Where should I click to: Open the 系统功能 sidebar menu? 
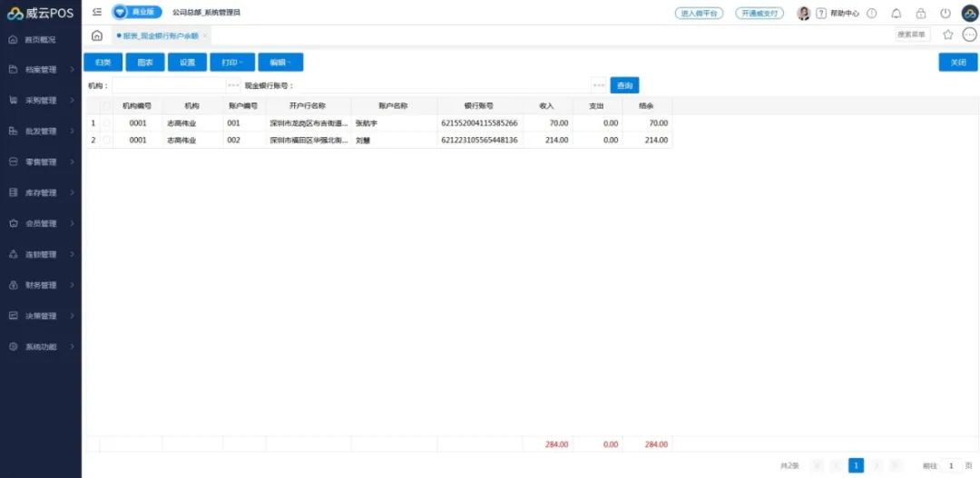(x=41, y=346)
